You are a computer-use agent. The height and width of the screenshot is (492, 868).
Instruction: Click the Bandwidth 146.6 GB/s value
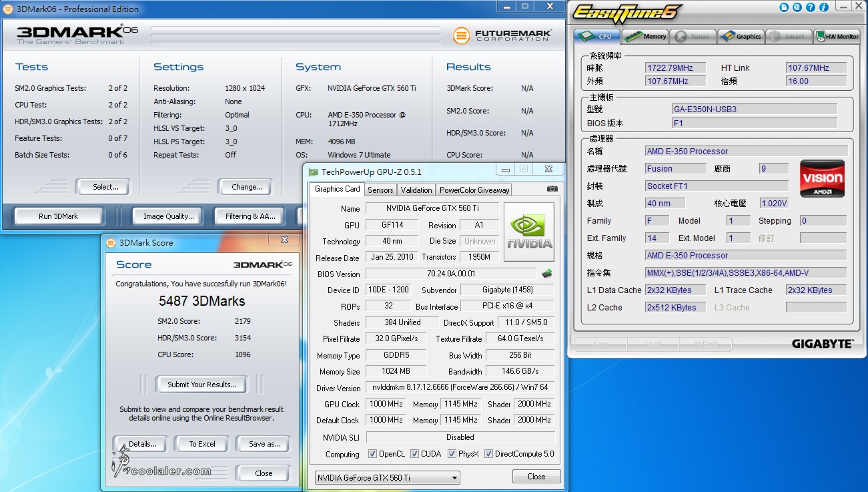coord(520,372)
